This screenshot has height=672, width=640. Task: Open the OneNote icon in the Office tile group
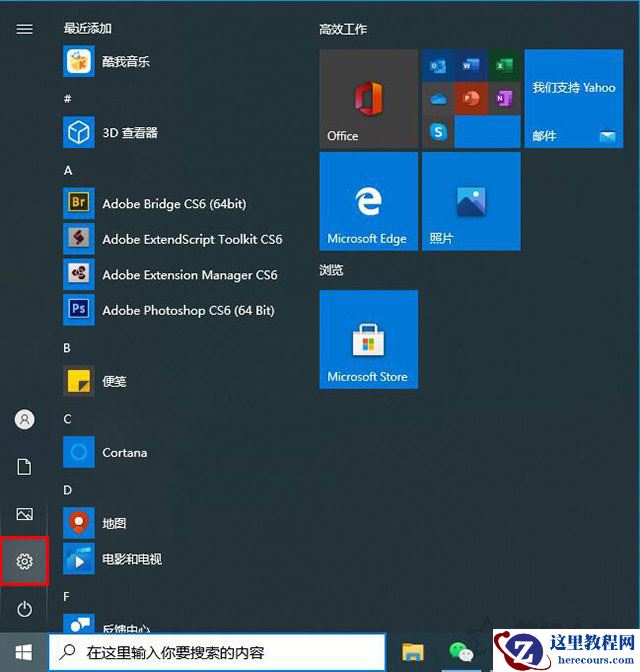(504, 99)
